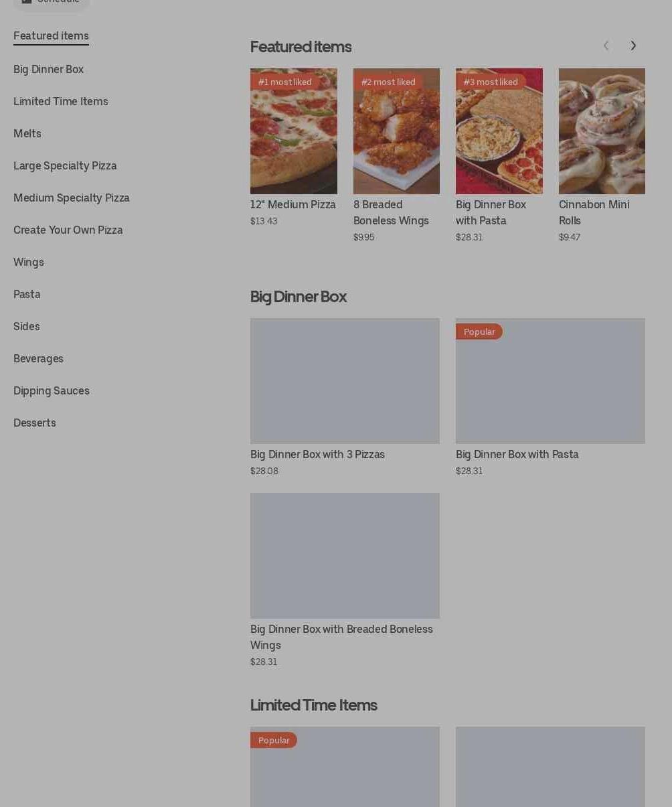Go to the Big Dinner Box category

48,70
